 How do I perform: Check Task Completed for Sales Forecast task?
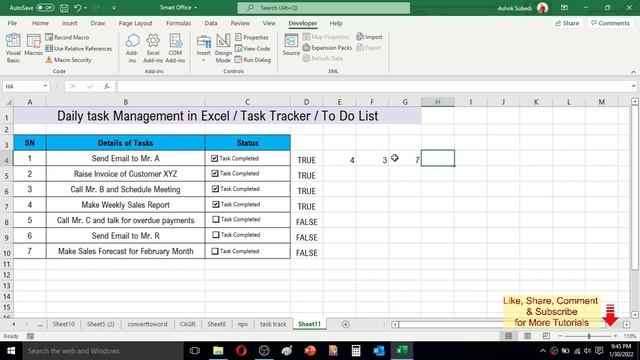tap(215, 251)
